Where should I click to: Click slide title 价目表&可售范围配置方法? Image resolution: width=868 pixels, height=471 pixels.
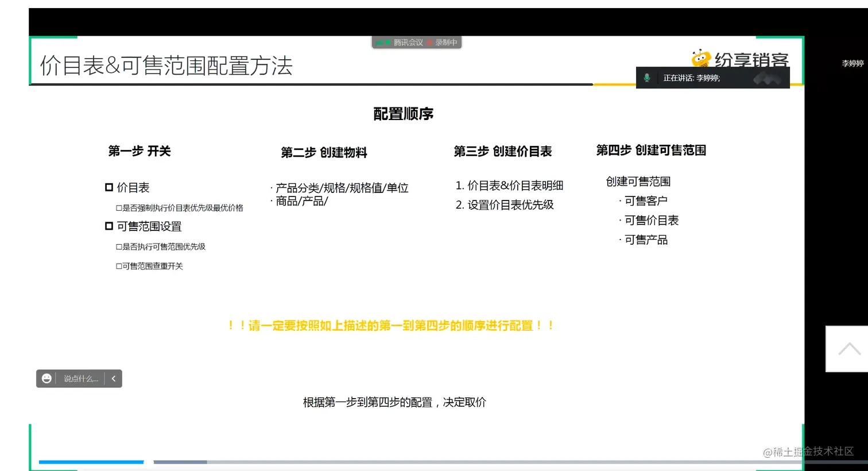pyautogui.click(x=166, y=65)
